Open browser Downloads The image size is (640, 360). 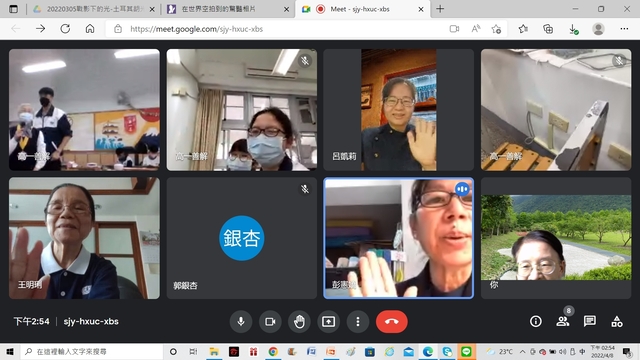(x=573, y=29)
